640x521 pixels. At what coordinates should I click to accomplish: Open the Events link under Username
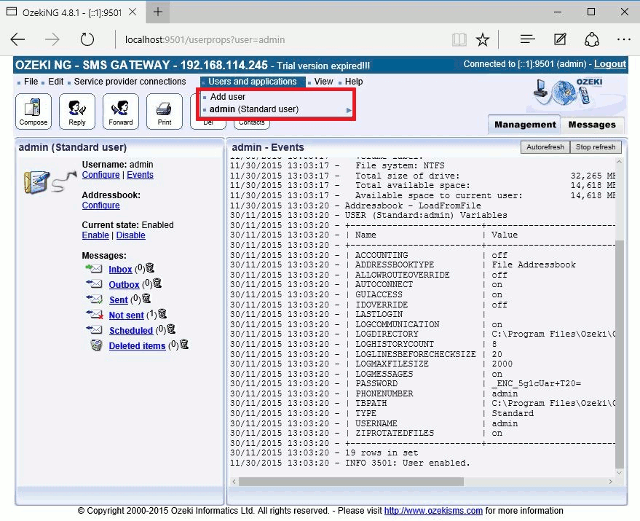[140, 175]
